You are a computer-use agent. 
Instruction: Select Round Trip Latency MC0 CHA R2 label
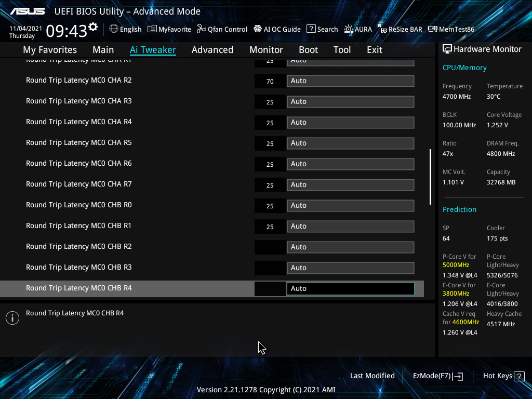(79, 80)
